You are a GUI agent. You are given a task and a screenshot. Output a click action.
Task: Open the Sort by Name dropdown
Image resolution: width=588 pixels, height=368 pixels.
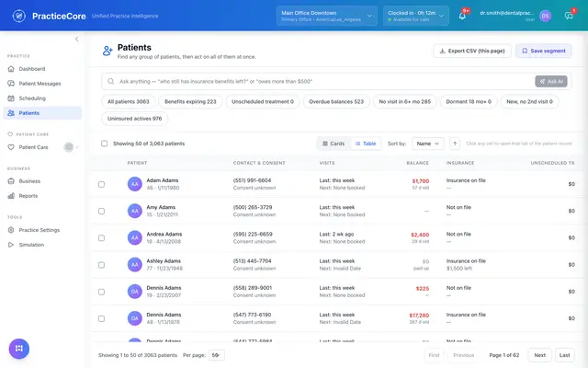(428, 144)
